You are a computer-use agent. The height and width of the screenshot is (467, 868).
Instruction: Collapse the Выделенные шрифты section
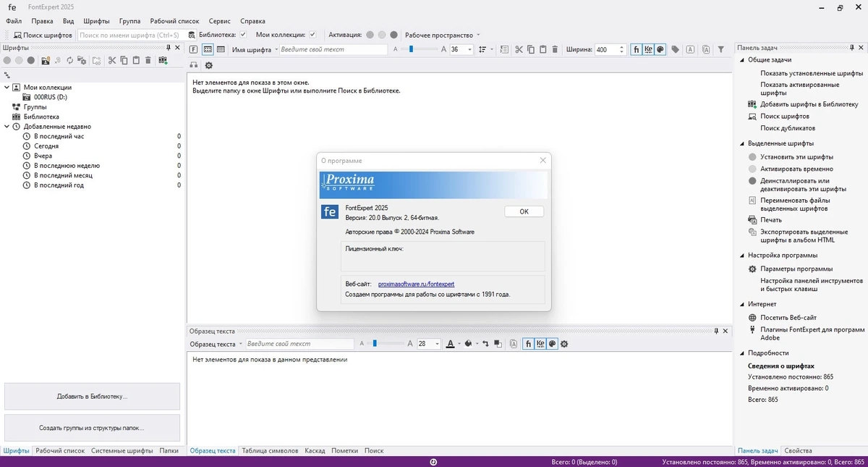(x=741, y=143)
